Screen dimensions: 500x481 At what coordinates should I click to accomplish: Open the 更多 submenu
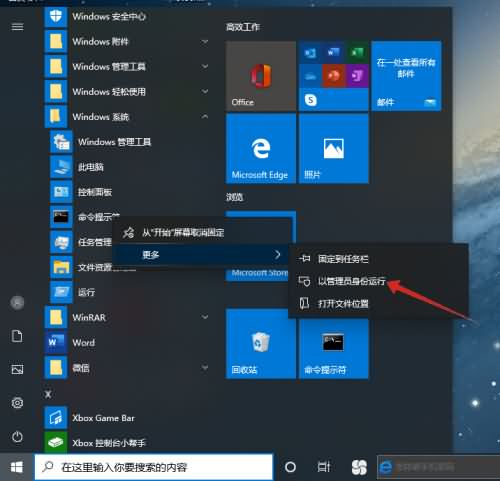pyautogui.click(x=201, y=255)
